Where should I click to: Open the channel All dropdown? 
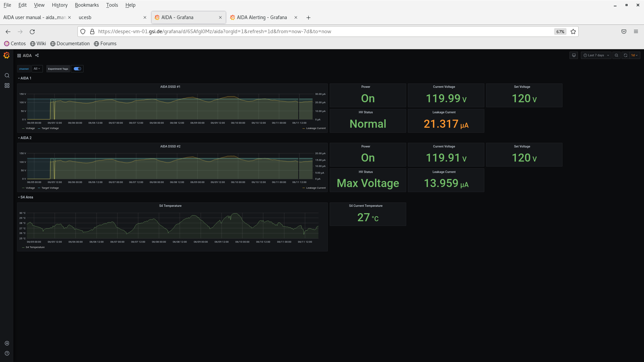37,69
